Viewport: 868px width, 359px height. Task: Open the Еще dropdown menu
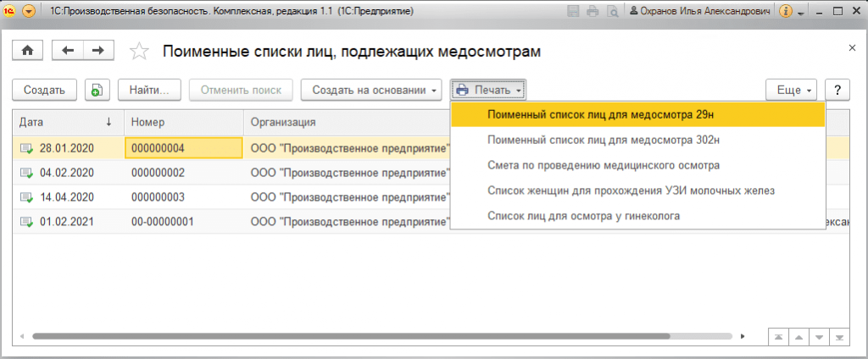pyautogui.click(x=791, y=90)
